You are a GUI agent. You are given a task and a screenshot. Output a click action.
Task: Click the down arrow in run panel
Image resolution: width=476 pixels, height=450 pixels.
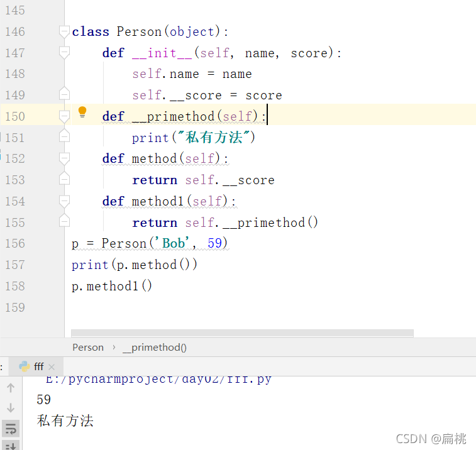tap(11, 407)
